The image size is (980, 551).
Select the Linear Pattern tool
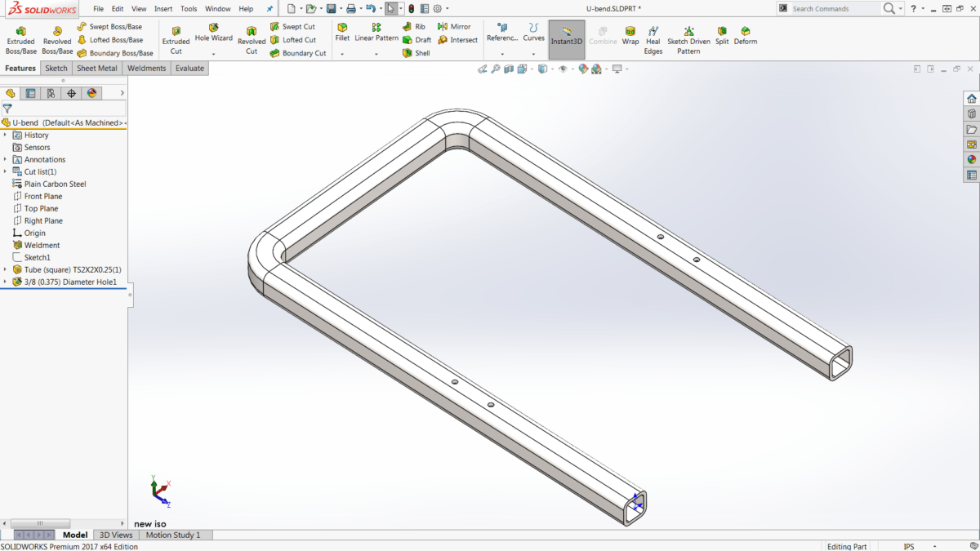coord(376,33)
